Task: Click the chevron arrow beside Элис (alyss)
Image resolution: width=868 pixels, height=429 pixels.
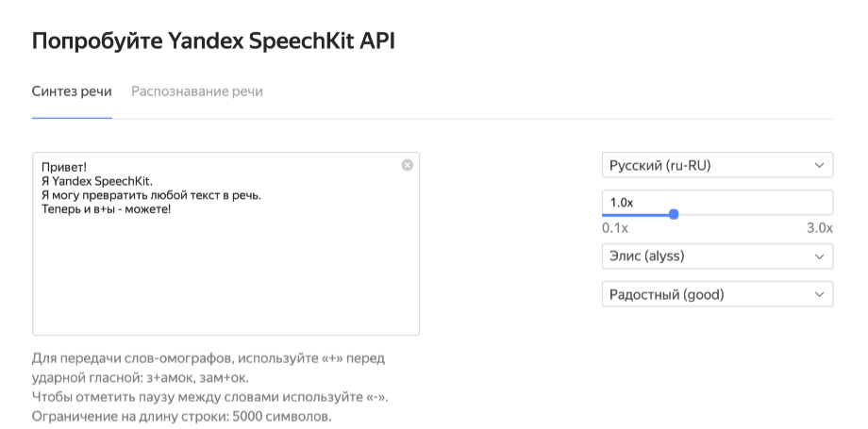Action: 819,256
